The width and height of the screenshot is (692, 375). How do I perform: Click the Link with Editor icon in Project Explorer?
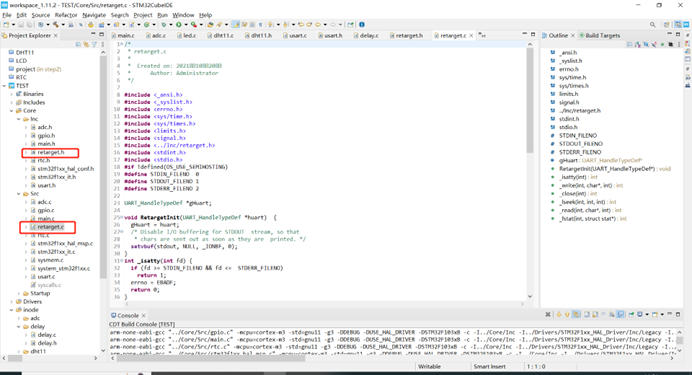86,44
